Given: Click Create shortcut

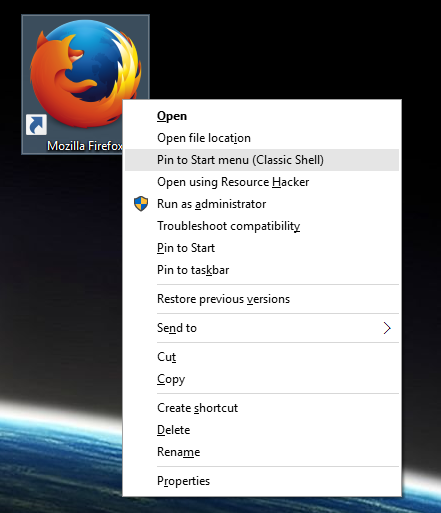Looking at the screenshot, I should (262, 408).
